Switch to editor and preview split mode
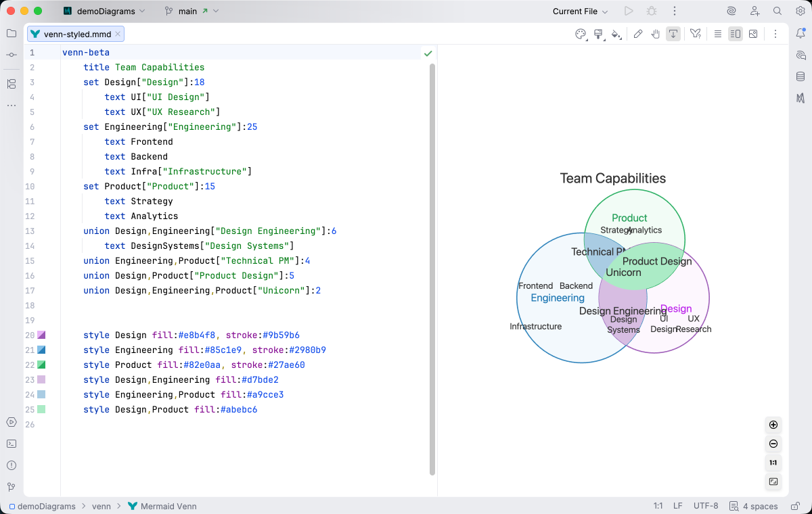Screen dimensions: 812x514 (x=736, y=34)
